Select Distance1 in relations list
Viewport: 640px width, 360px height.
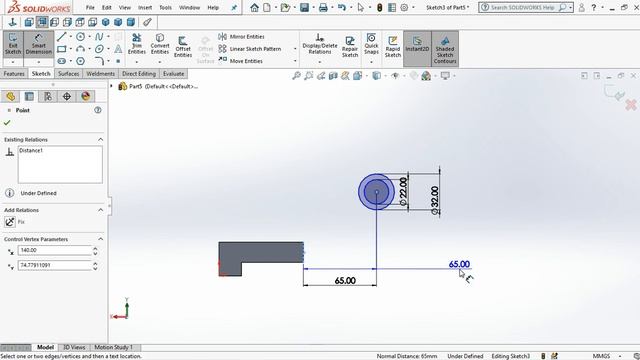[31, 150]
